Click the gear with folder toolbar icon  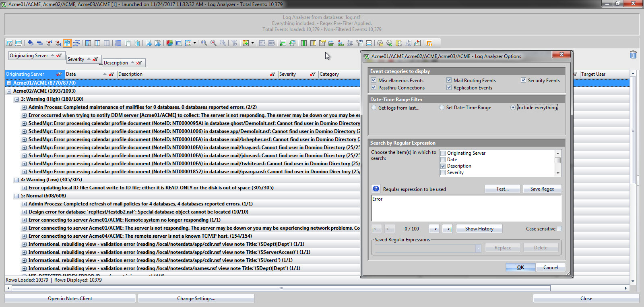click(380, 43)
